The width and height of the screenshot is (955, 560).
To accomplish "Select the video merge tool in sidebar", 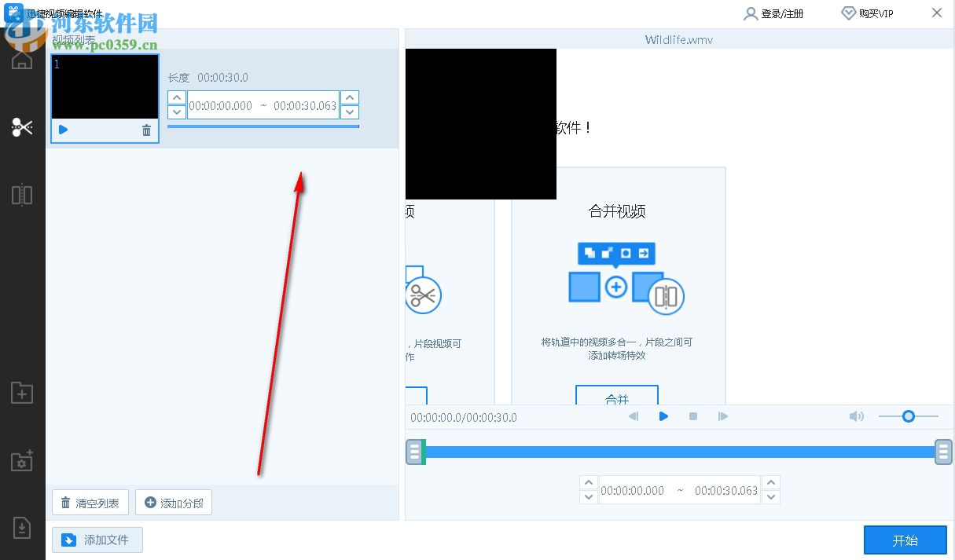I will pos(21,194).
